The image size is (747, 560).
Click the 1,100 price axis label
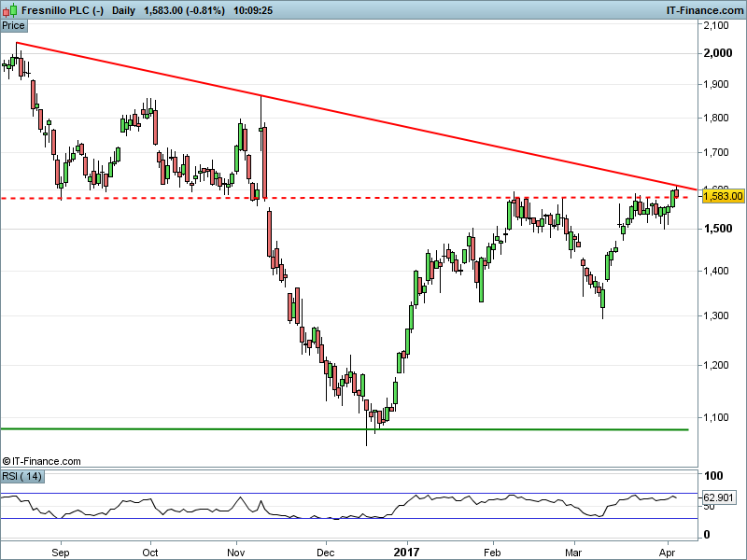click(716, 417)
